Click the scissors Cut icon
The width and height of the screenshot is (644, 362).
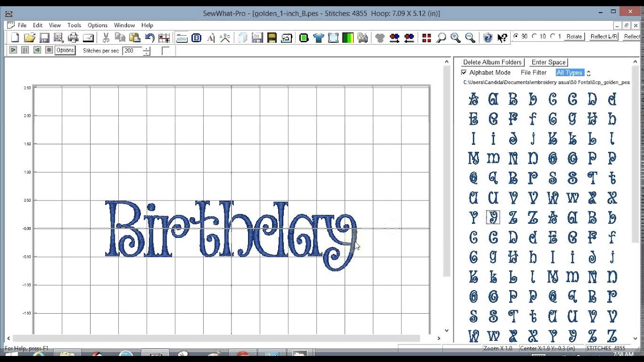pos(106,38)
